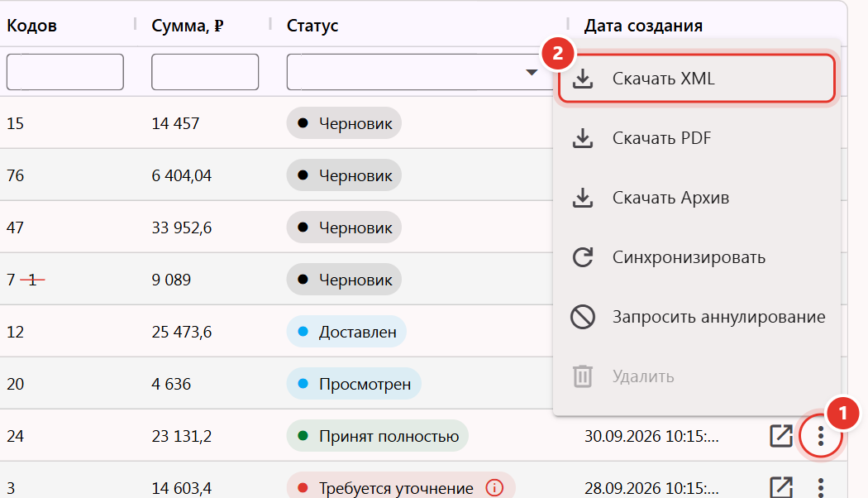Focus the Кодов filter input field
Screen dimensions: 868x498
click(x=64, y=72)
